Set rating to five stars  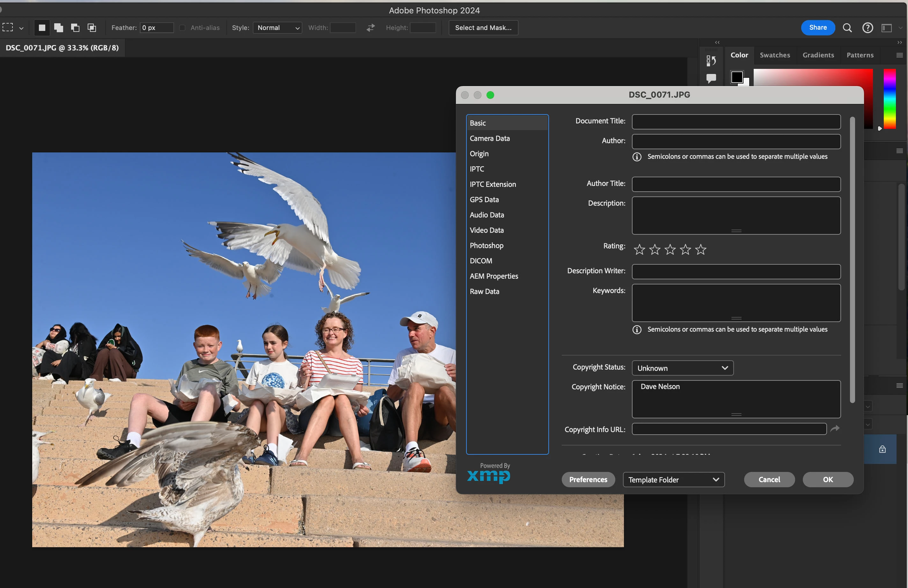pos(700,250)
